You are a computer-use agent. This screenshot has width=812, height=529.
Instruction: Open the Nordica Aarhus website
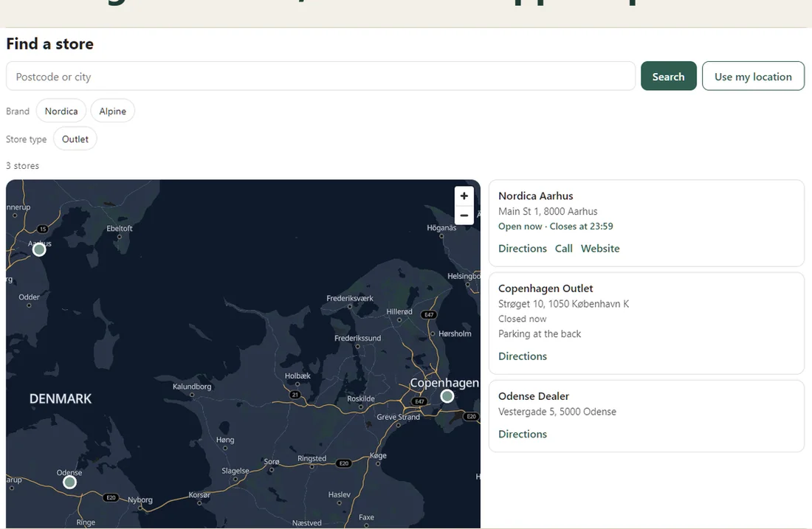(x=599, y=249)
